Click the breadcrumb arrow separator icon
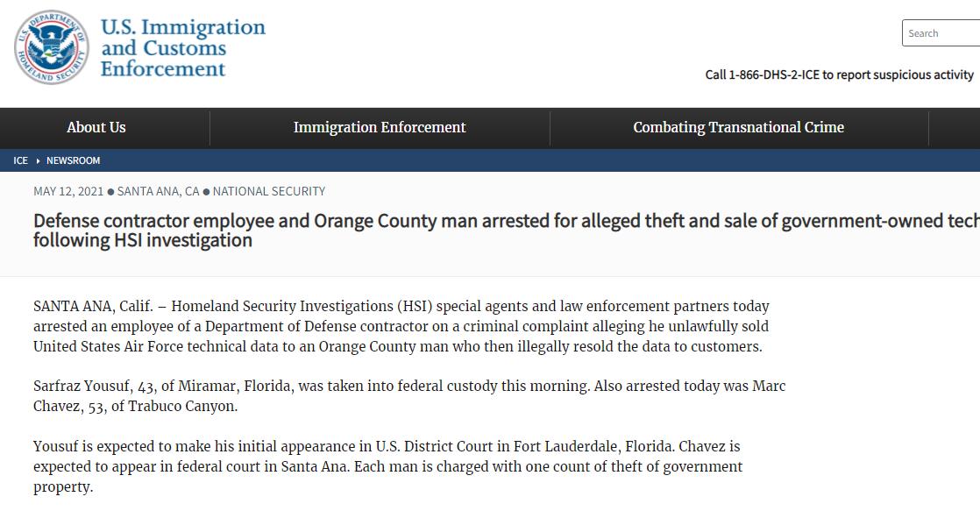 pyautogui.click(x=38, y=161)
